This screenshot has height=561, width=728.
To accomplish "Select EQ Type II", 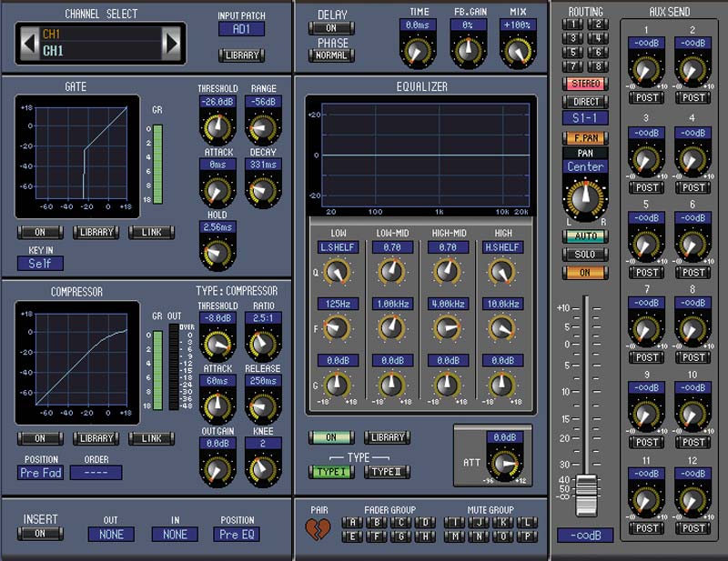I will [x=388, y=471].
